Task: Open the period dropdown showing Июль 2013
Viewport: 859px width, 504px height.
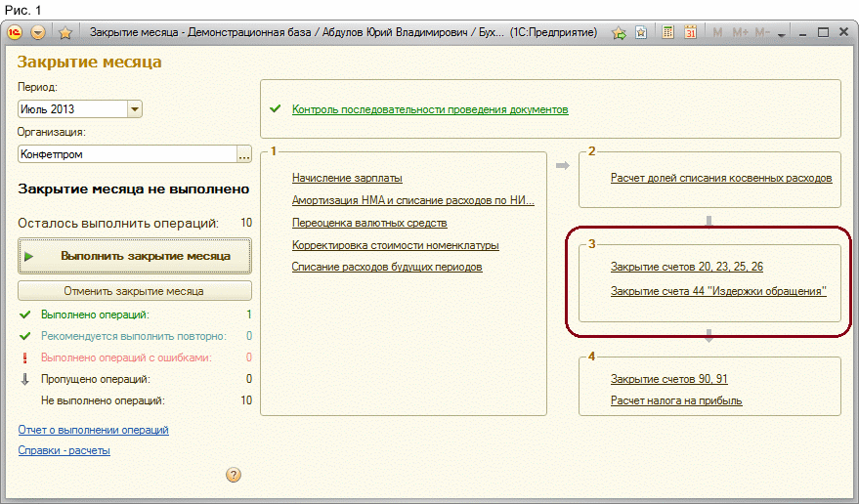Action: click(135, 109)
